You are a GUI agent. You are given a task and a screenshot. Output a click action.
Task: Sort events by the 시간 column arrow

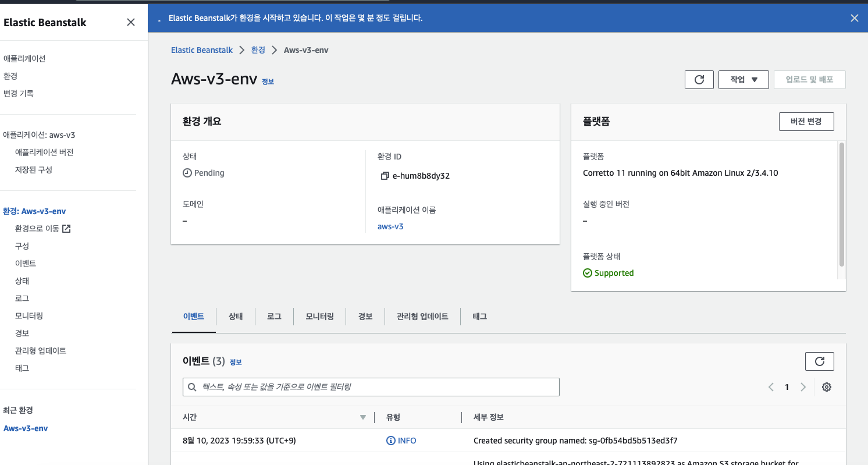point(363,417)
